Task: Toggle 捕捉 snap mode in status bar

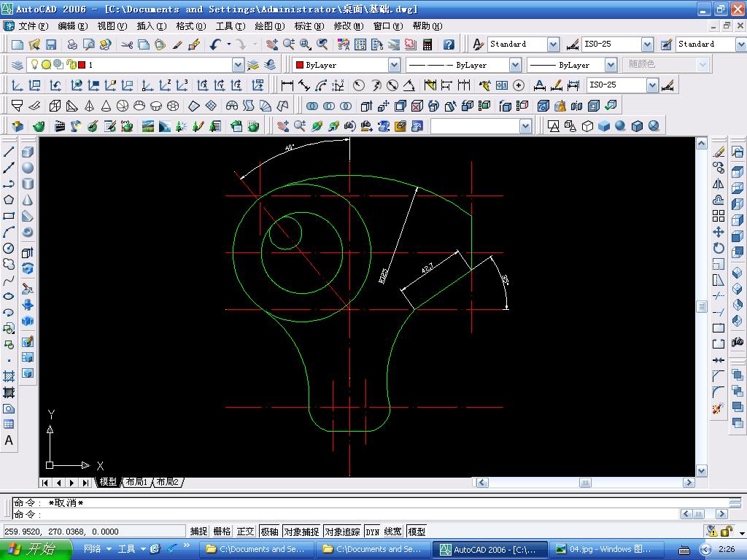Action: pyautogui.click(x=198, y=532)
